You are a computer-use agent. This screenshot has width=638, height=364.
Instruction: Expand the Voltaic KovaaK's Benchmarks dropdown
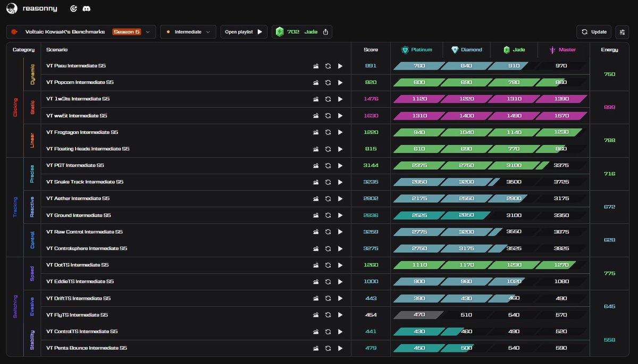tap(81, 32)
